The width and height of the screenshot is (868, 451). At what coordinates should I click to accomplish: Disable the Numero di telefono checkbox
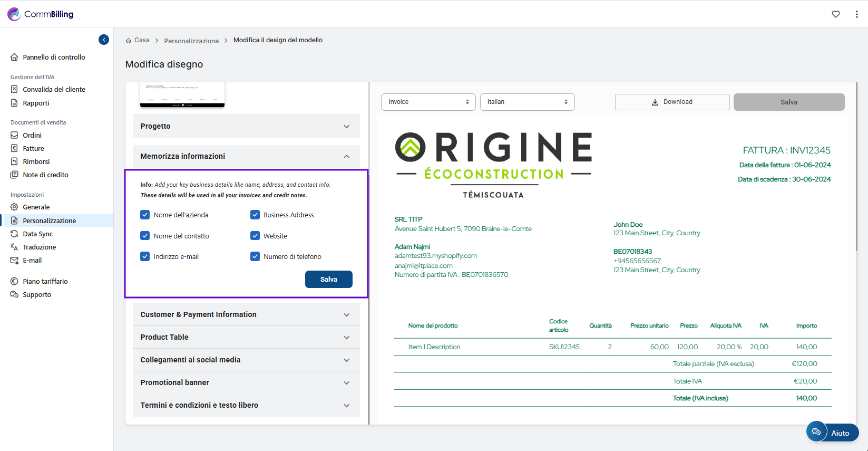pos(255,256)
